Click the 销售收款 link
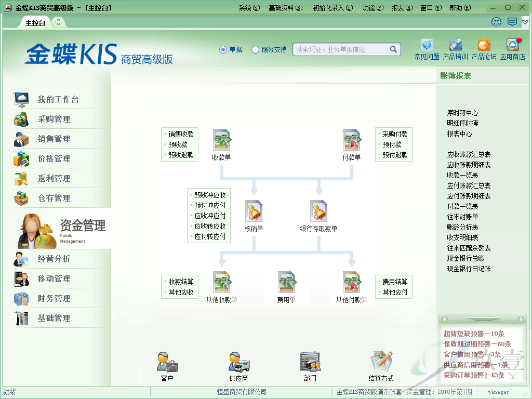 coord(181,134)
